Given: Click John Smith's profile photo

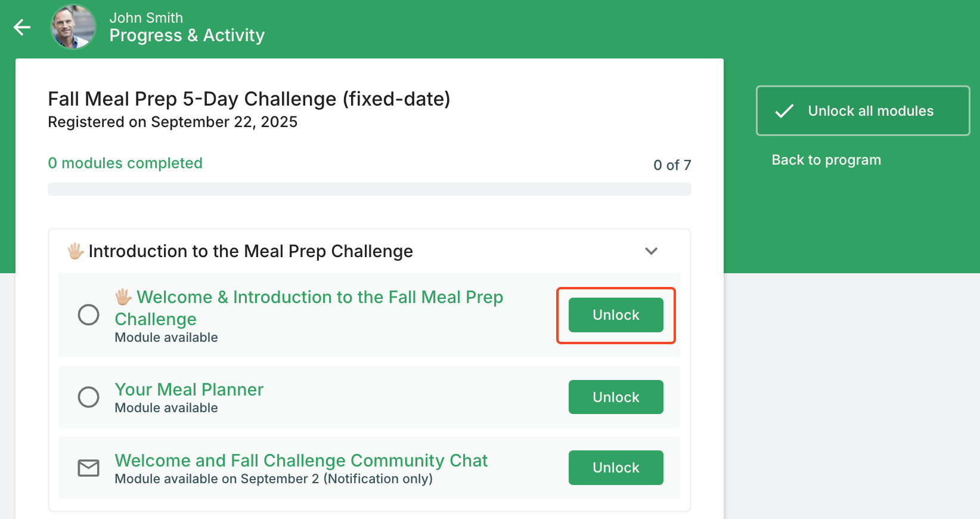Looking at the screenshot, I should [x=73, y=27].
